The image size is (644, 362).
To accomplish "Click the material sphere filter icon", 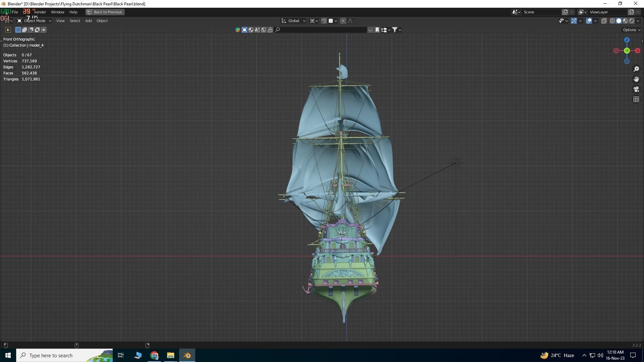I will point(251,30).
